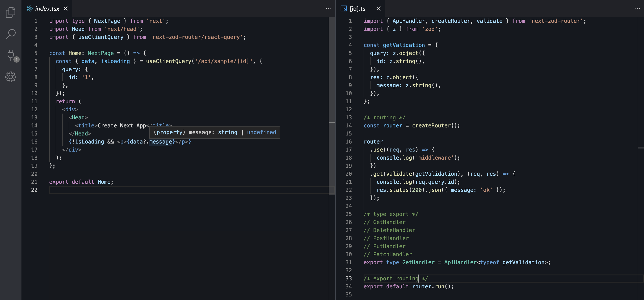Click the message property in line 16
The width and height of the screenshot is (644, 300).
pyautogui.click(x=161, y=142)
